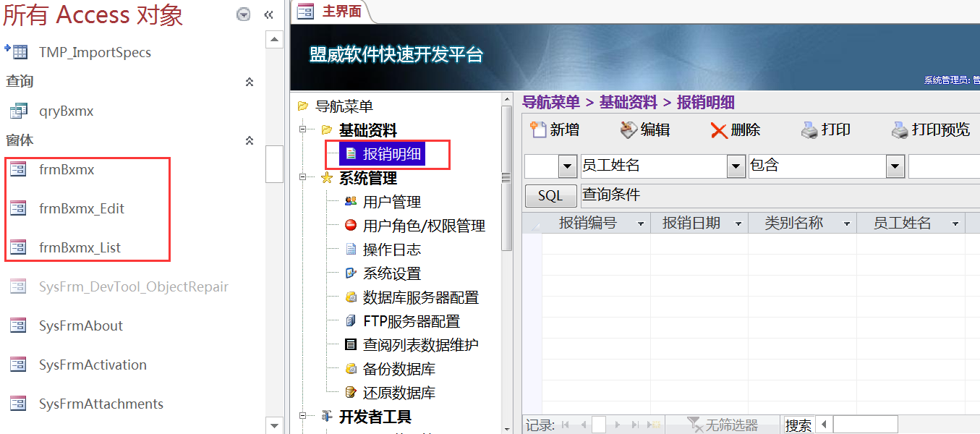Open the qryBxmx query icon
The image size is (980, 434).
pyautogui.click(x=18, y=111)
